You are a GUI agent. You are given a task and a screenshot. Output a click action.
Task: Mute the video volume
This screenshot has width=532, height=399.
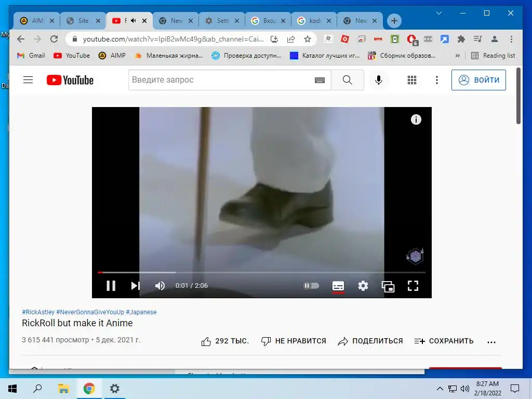click(x=160, y=286)
